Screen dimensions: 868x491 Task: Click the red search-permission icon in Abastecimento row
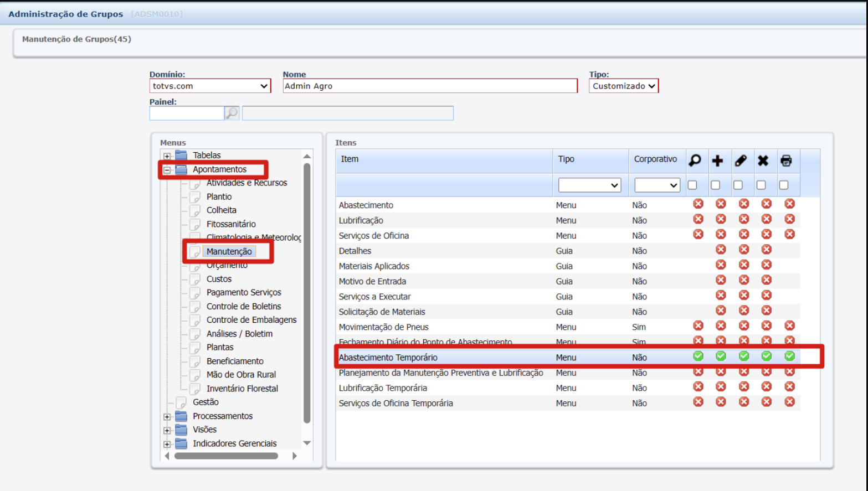[698, 204]
